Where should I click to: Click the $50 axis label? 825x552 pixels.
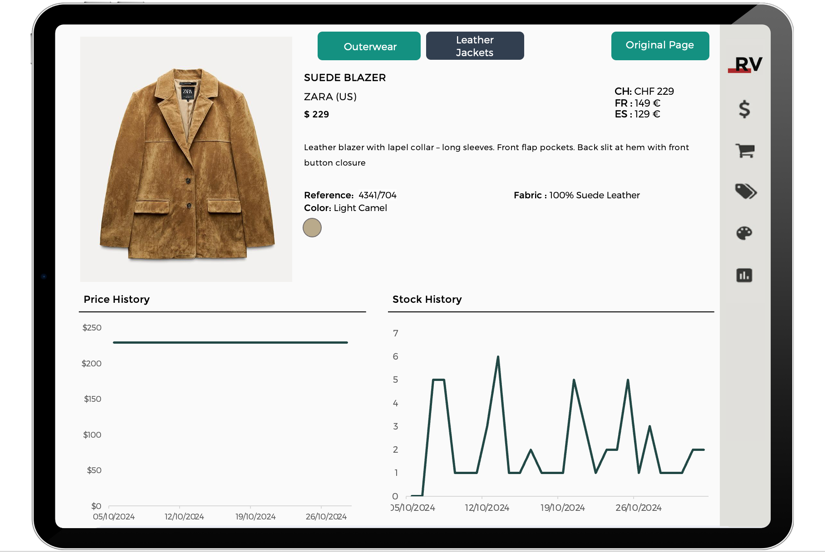pos(94,470)
